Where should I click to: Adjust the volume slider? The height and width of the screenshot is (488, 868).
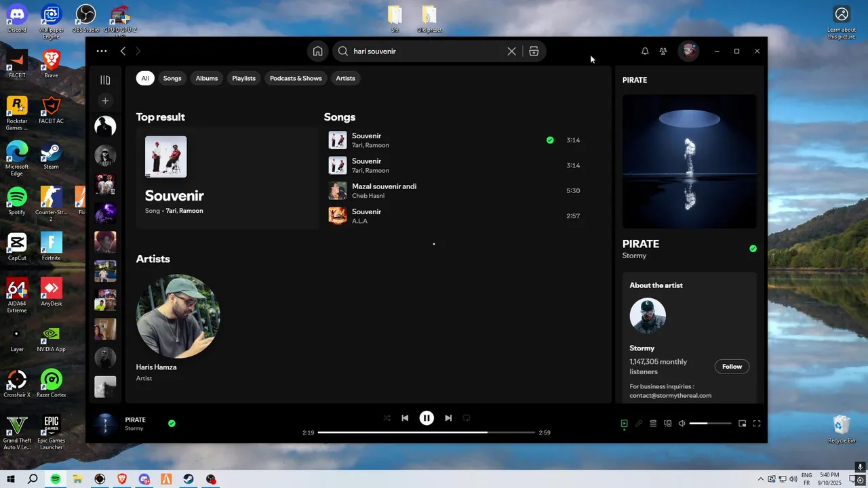(x=710, y=424)
